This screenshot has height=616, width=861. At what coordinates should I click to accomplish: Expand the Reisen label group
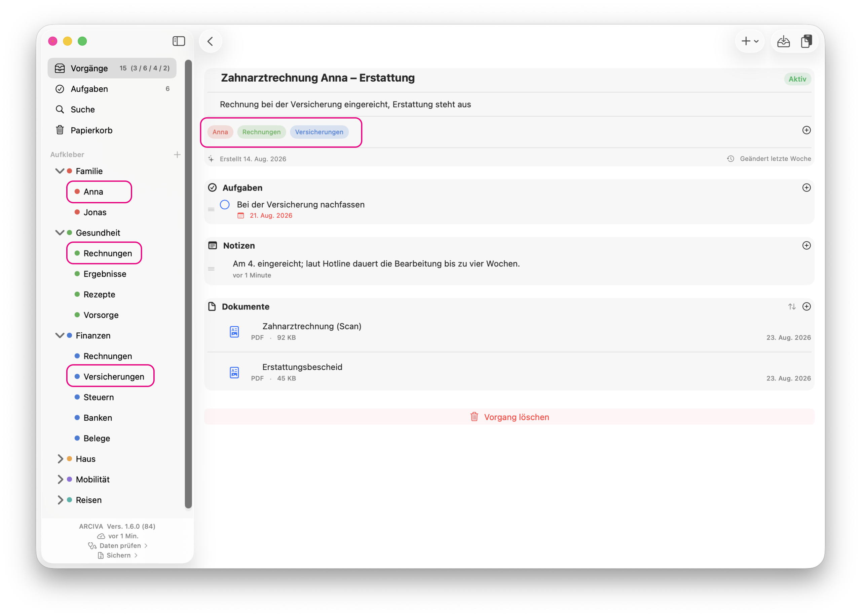point(60,499)
